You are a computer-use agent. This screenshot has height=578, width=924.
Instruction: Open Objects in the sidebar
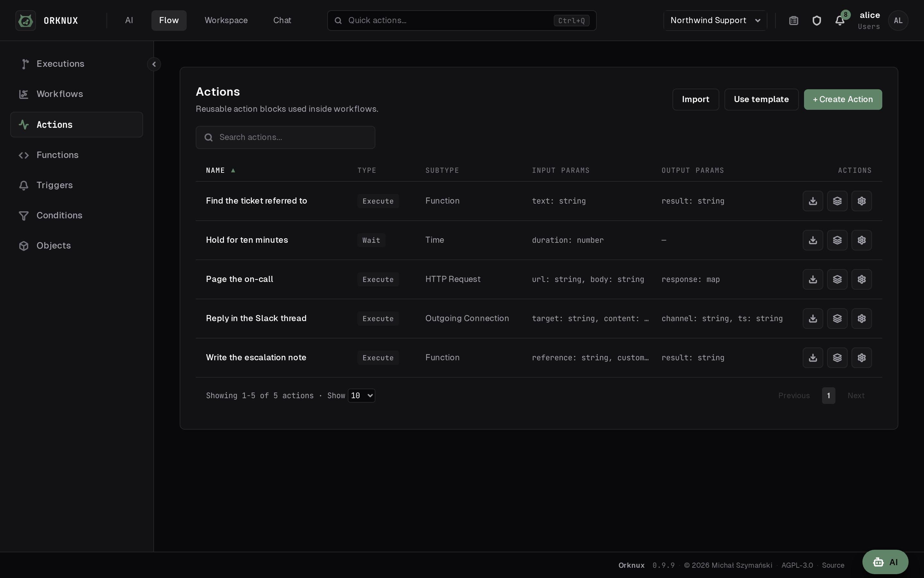pyautogui.click(x=77, y=245)
